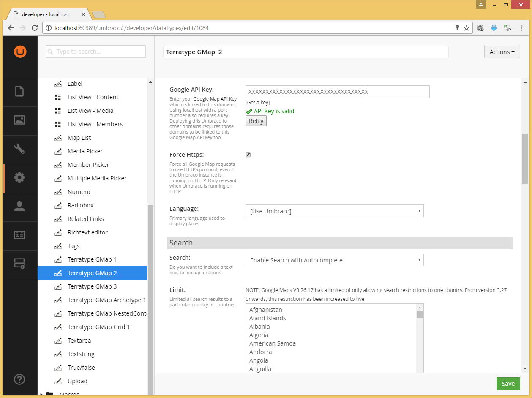The width and height of the screenshot is (532, 398).
Task: Click the browser reload button
Action: (35, 28)
